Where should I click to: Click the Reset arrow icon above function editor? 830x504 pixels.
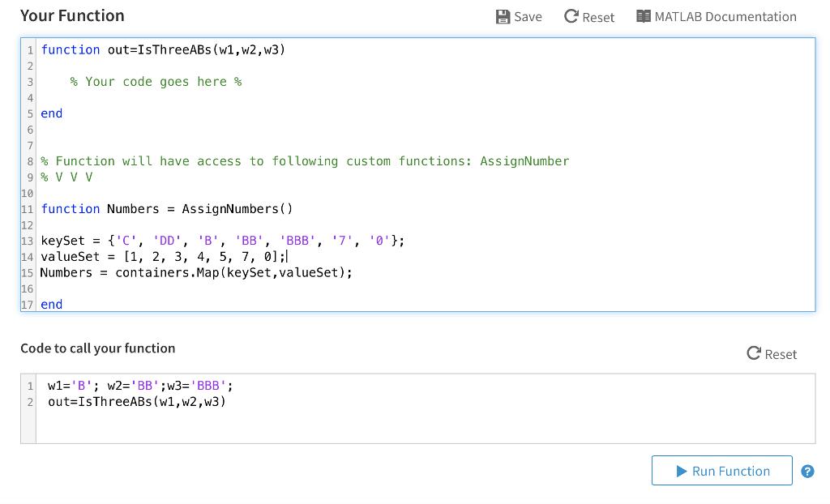click(571, 17)
